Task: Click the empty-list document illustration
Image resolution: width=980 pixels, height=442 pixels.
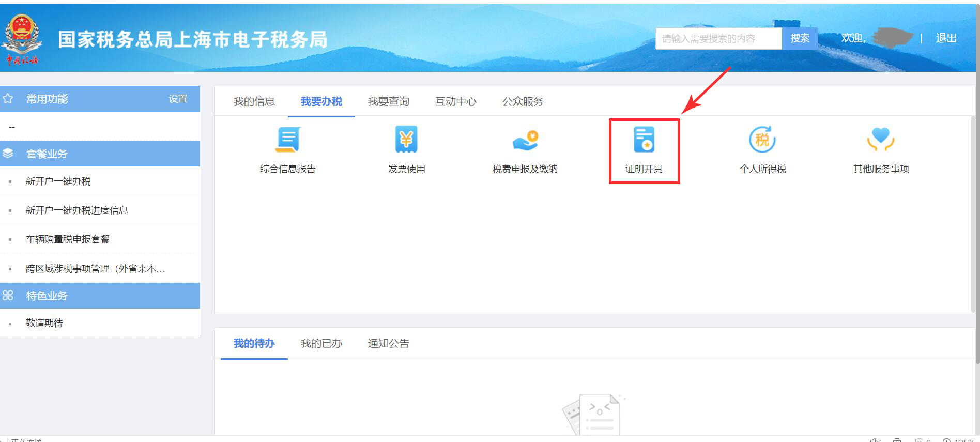Action: pos(593,415)
